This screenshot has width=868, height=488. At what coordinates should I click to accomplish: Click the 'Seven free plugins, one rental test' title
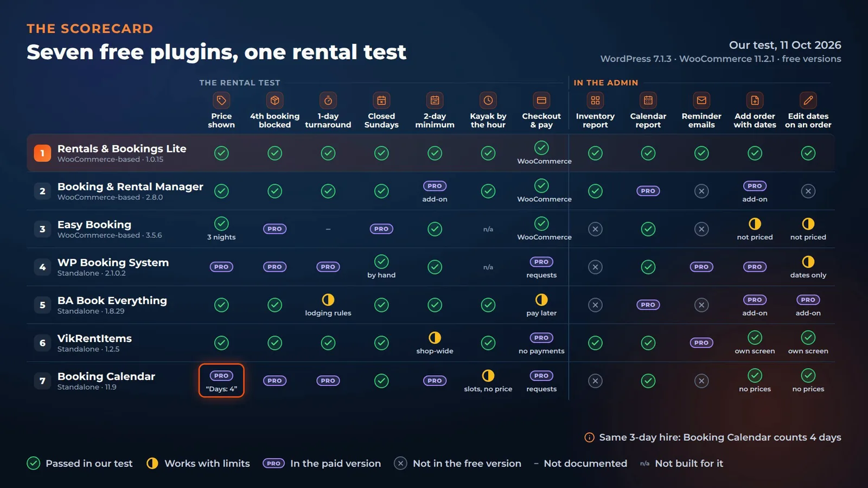pos(216,52)
